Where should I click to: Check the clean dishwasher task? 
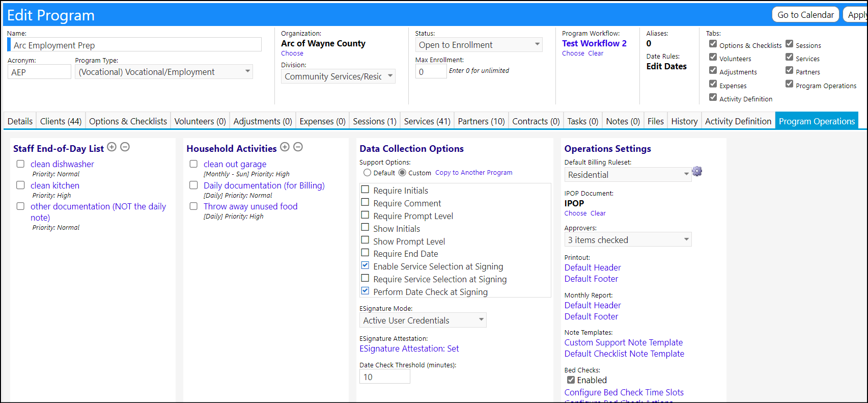coord(20,164)
